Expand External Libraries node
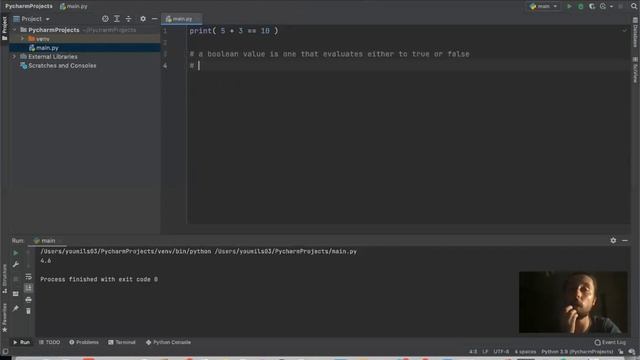The width and height of the screenshot is (640, 360). coord(15,57)
